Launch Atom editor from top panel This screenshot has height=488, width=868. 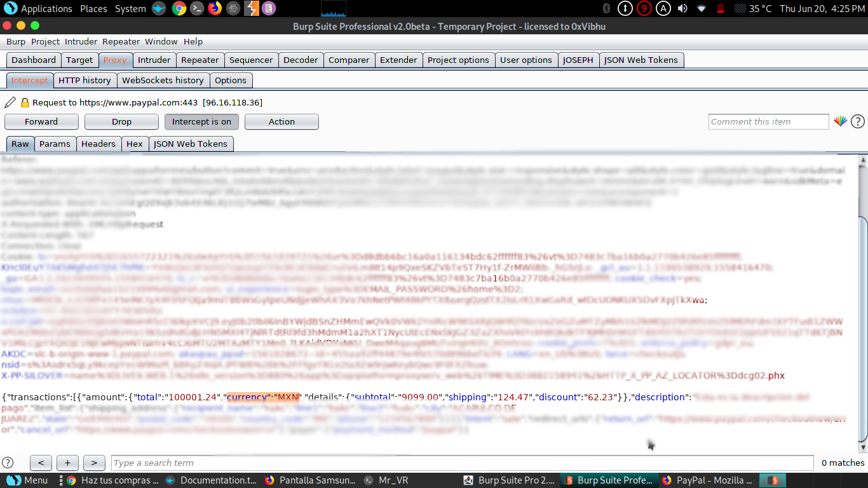click(233, 8)
